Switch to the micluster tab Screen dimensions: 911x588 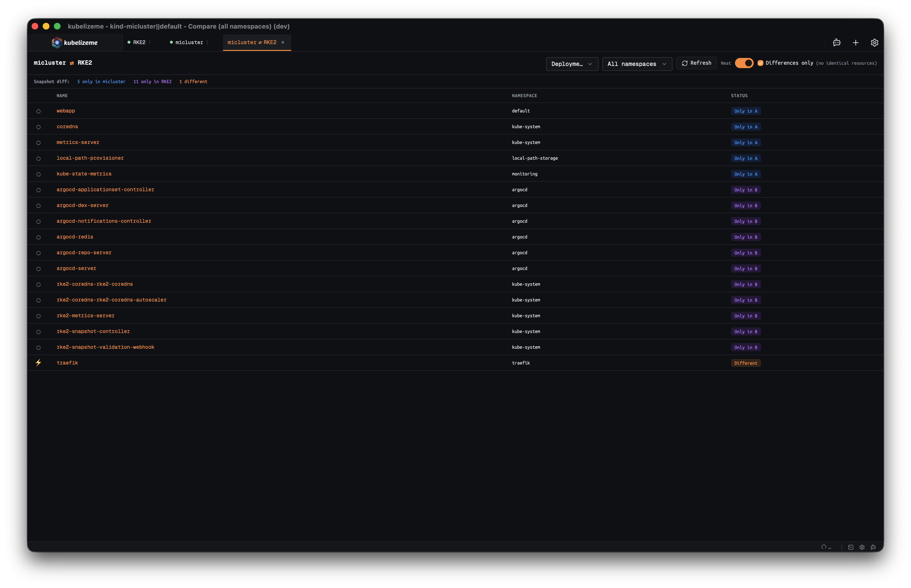click(x=189, y=42)
